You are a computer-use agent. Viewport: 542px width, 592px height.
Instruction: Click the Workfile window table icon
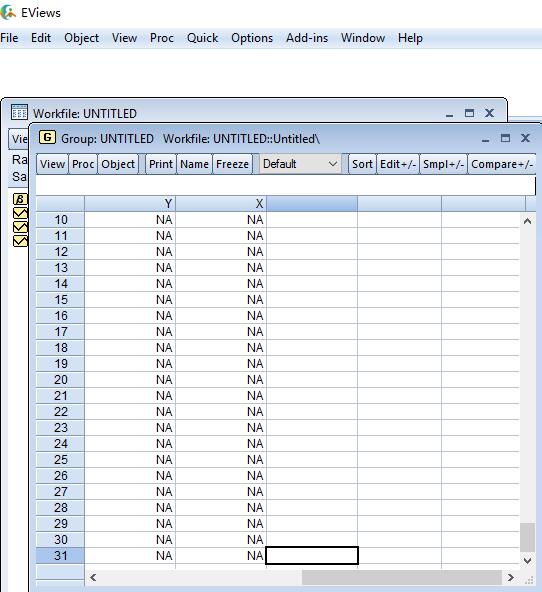pyautogui.click(x=19, y=112)
